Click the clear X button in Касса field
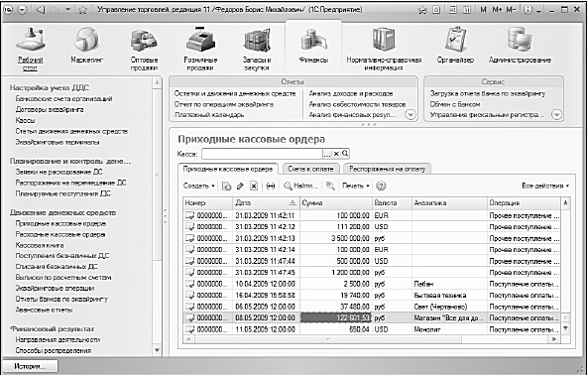Screen dimensions: 588x375 click(x=336, y=154)
